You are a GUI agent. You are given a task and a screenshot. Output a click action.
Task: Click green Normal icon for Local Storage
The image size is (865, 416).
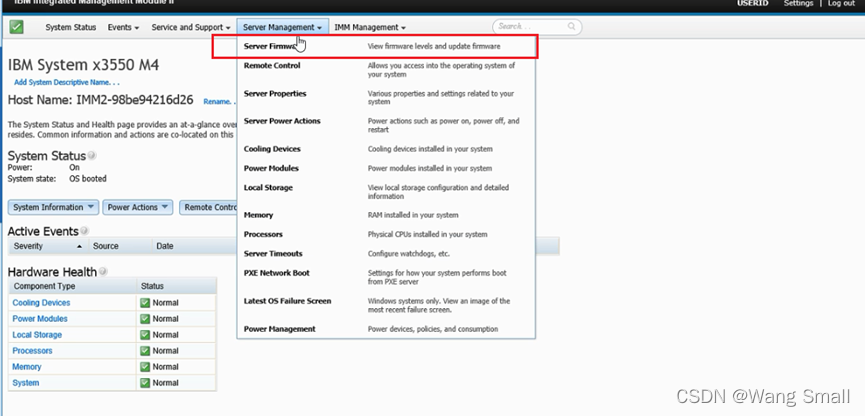(x=145, y=334)
